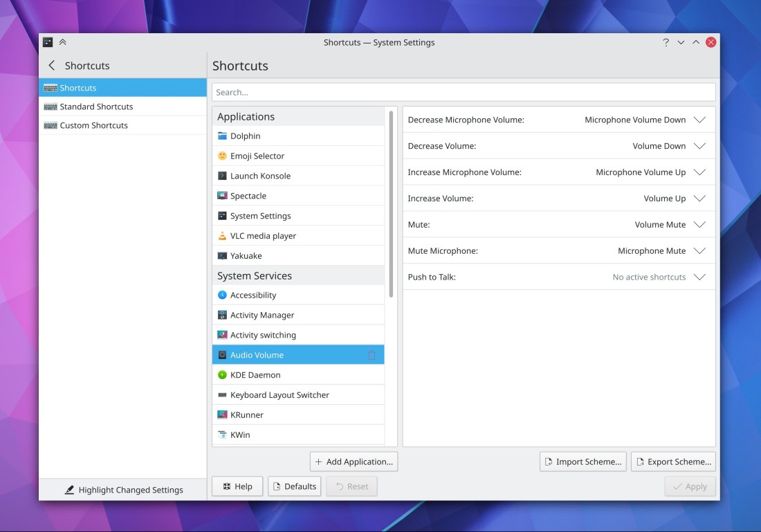761x532 pixels.
Task: Select the Emoji Selector smiley icon
Action: 222,156
